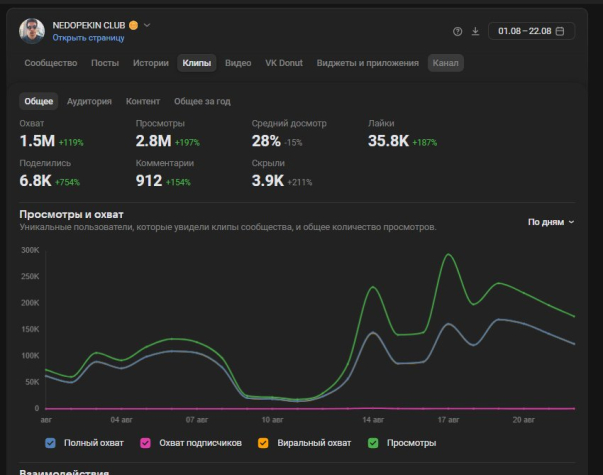Expand the community switcher chevron
This screenshot has height=475, width=603.
click(147, 25)
